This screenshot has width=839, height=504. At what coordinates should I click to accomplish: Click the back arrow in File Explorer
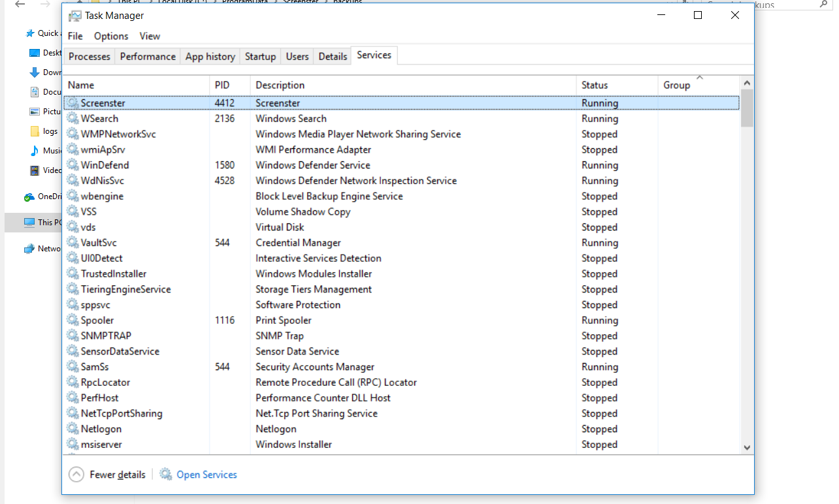tap(20, 5)
